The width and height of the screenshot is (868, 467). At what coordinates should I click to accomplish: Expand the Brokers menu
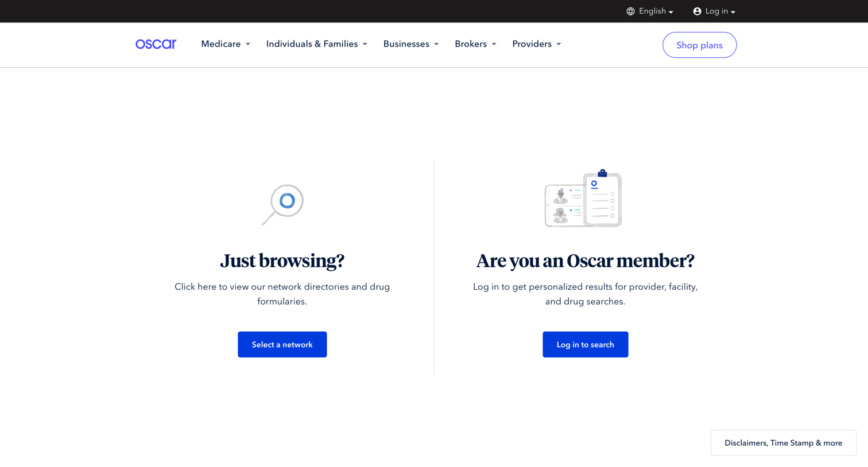(x=475, y=44)
